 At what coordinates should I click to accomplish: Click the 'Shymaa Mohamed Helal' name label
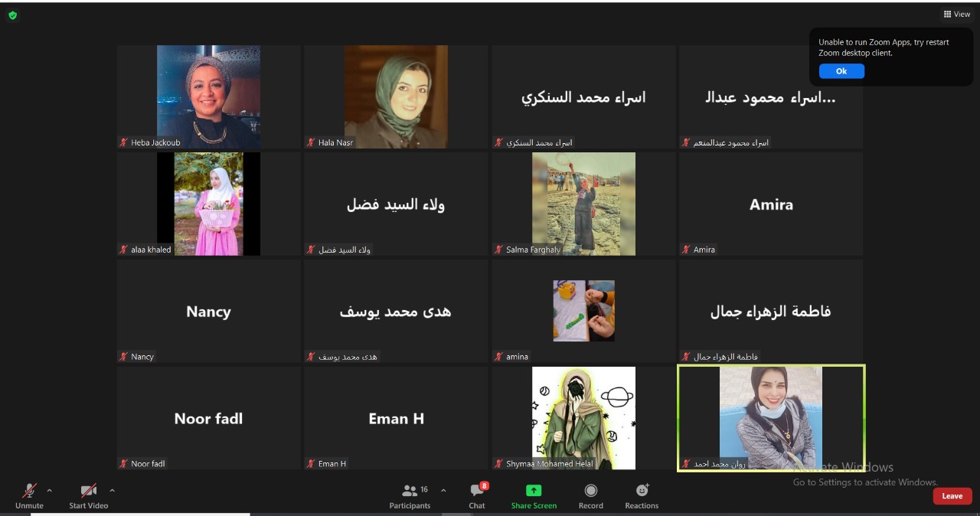point(550,464)
